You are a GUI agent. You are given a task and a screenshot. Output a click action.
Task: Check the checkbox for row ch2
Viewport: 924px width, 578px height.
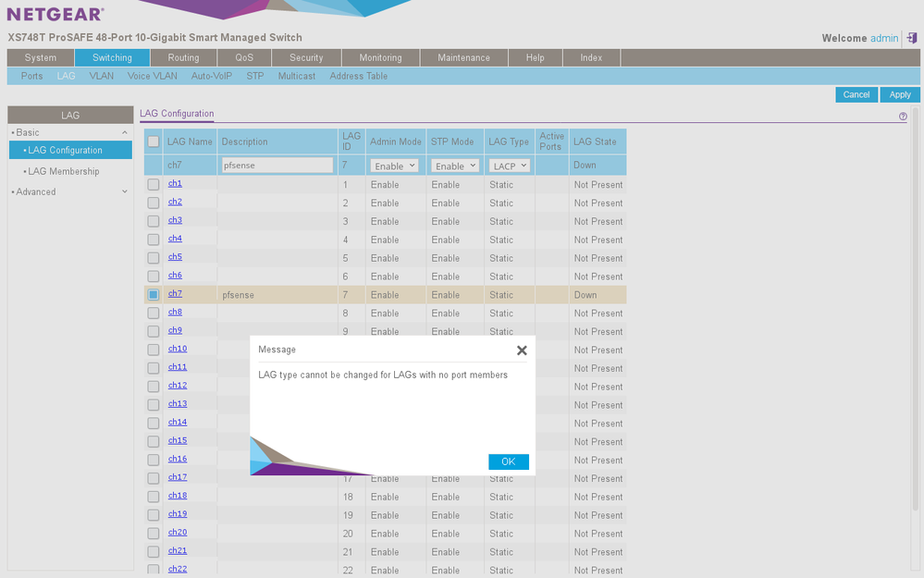tap(154, 203)
